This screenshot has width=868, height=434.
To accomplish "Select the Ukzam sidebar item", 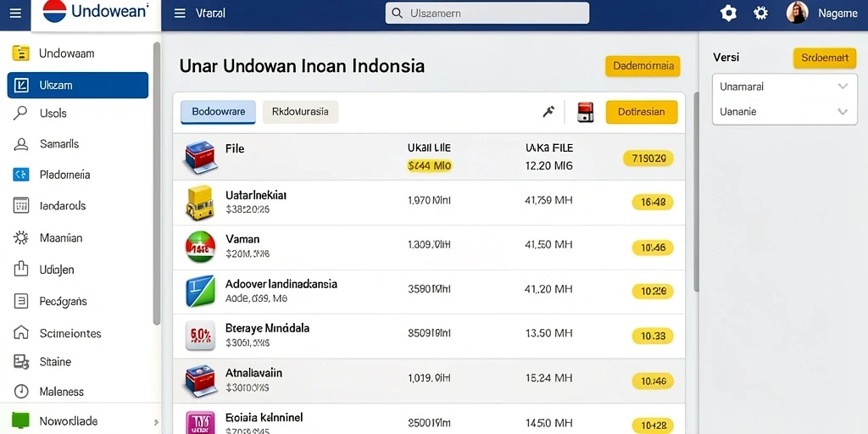I will click(78, 86).
